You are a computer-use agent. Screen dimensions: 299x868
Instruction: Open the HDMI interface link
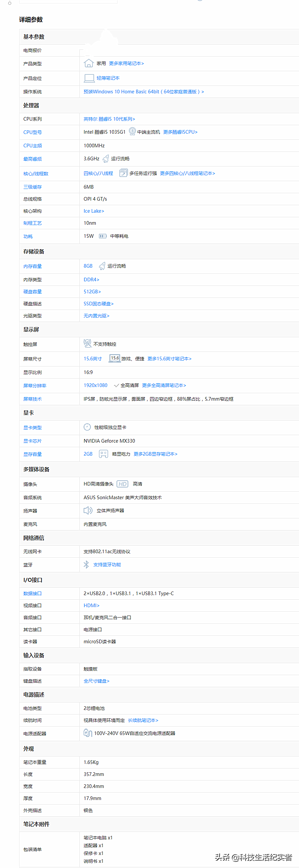[x=92, y=606]
